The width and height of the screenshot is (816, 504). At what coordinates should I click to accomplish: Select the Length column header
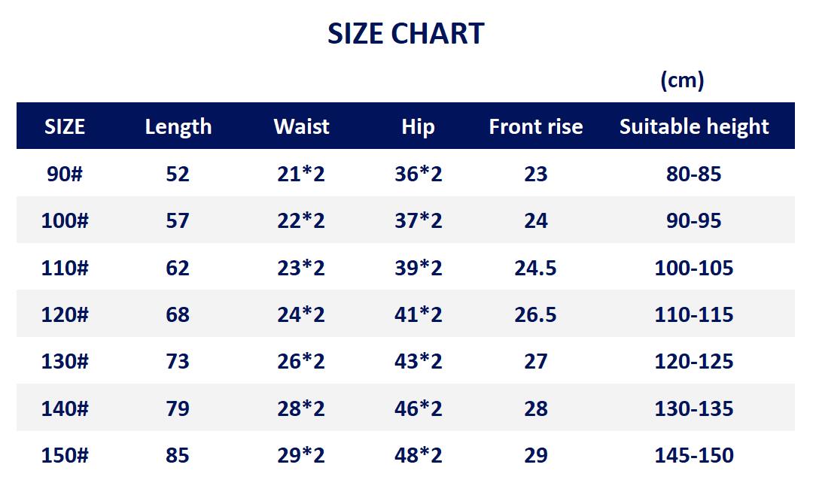pos(178,127)
